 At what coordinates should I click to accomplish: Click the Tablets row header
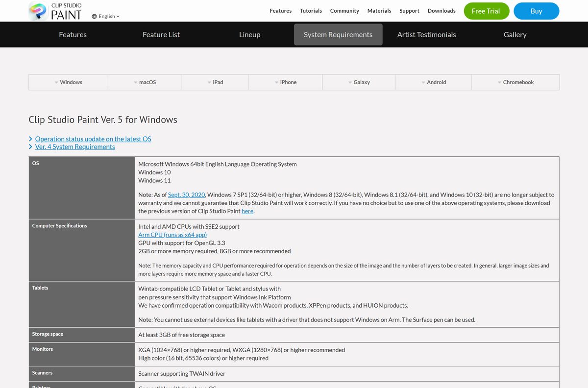tap(82, 304)
